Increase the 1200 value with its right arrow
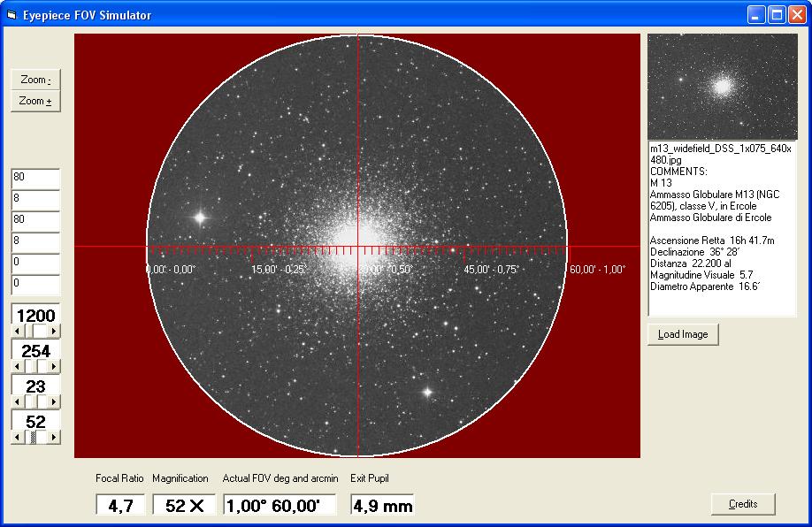 click(54, 331)
